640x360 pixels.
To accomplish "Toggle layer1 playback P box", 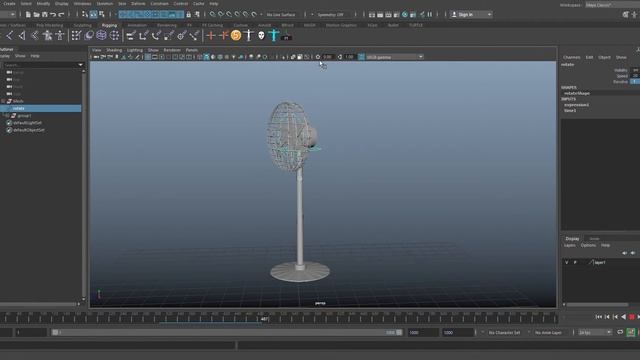I will [x=575, y=262].
